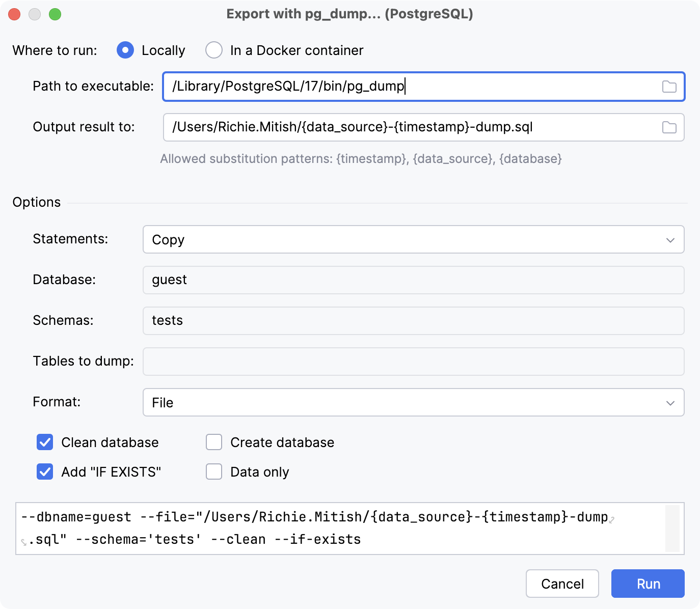The width and height of the screenshot is (700, 609).
Task: Click the Run button
Action: point(648,584)
